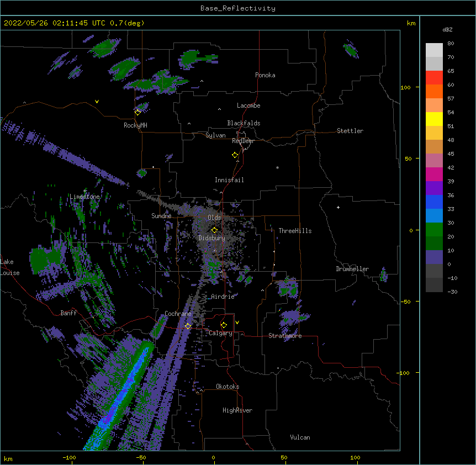Click the Ponoka city label

point(265,75)
